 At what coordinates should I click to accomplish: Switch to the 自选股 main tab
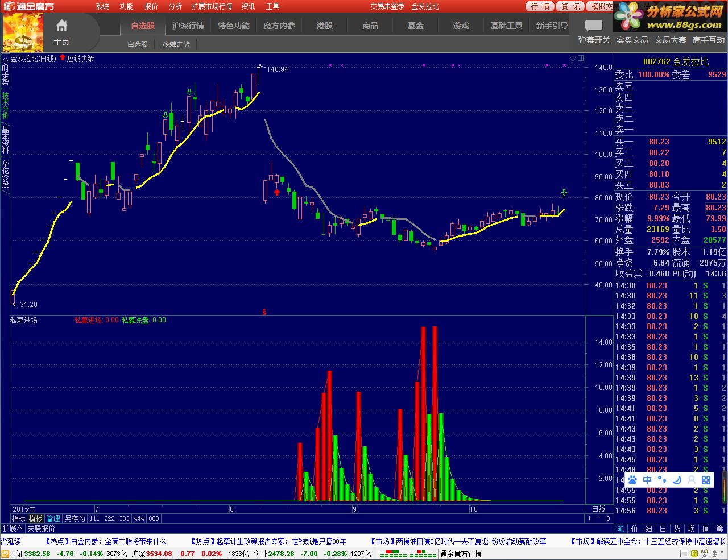click(x=143, y=26)
